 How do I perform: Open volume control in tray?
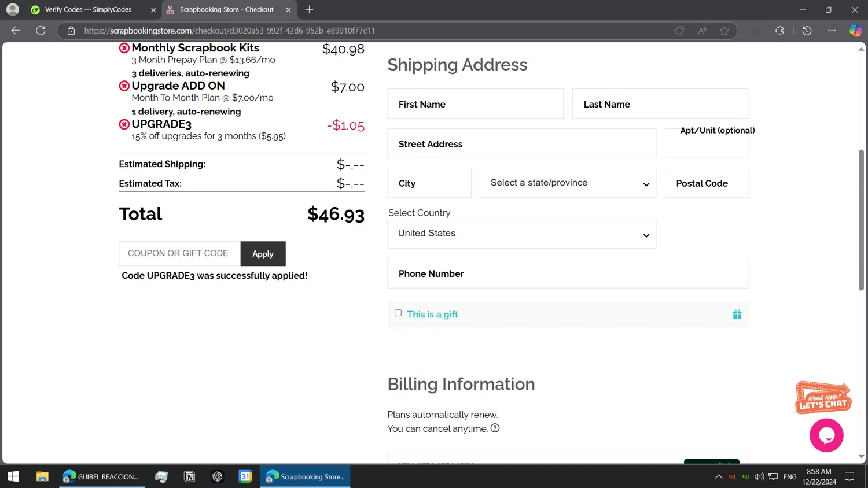point(759,476)
